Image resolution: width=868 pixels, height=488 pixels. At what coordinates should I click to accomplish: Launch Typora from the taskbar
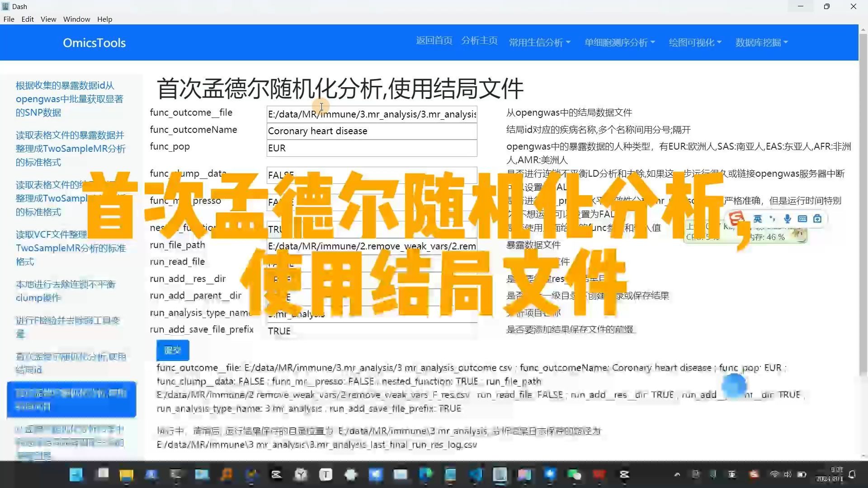pos(325,475)
